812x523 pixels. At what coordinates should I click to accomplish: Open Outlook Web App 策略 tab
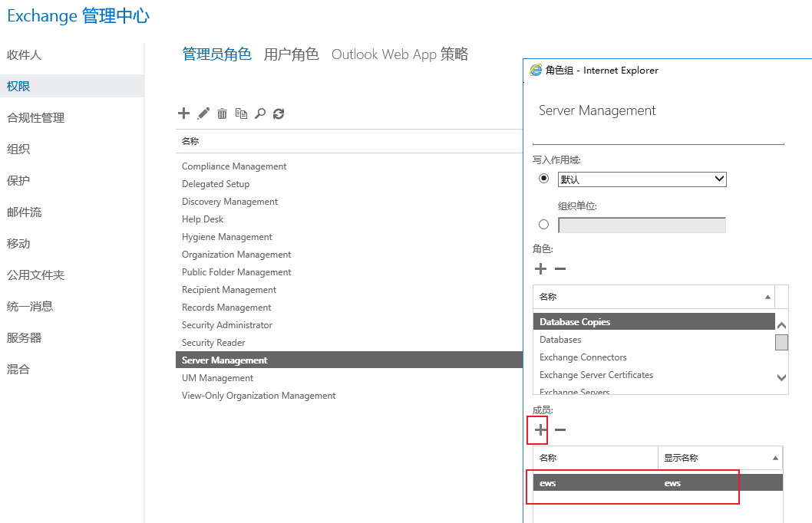tap(399, 54)
